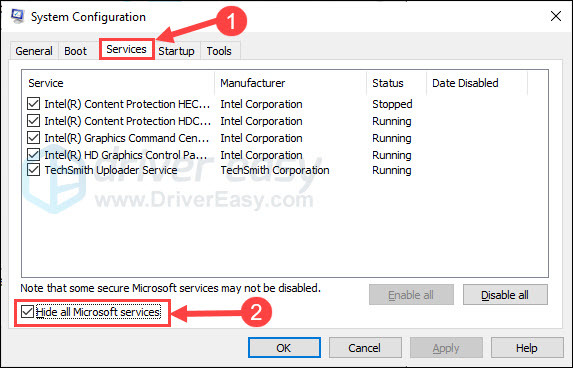Viewport: 573px width, 368px height.
Task: Confirm with the OK button
Action: [284, 348]
